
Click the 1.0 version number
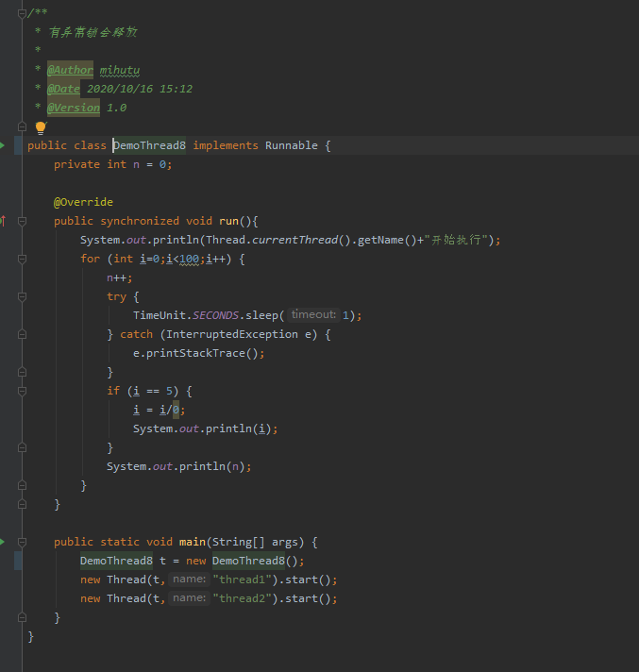[x=117, y=108]
